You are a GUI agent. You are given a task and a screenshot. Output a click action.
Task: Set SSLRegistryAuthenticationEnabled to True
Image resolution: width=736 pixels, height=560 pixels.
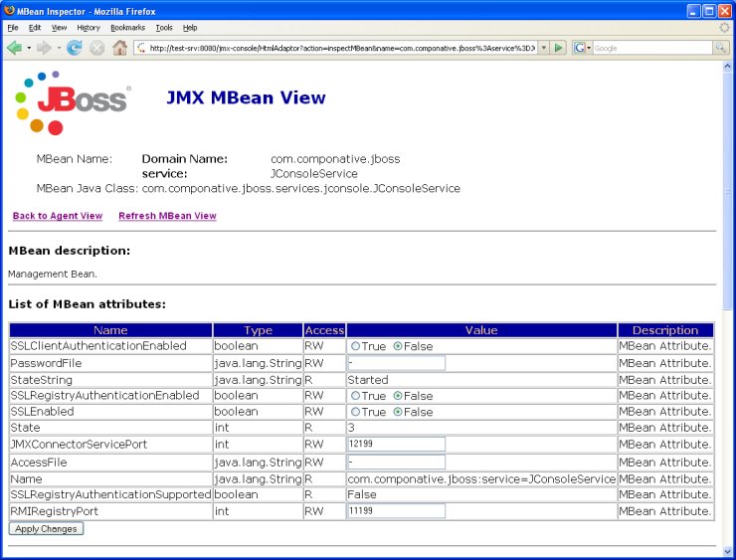coord(355,396)
